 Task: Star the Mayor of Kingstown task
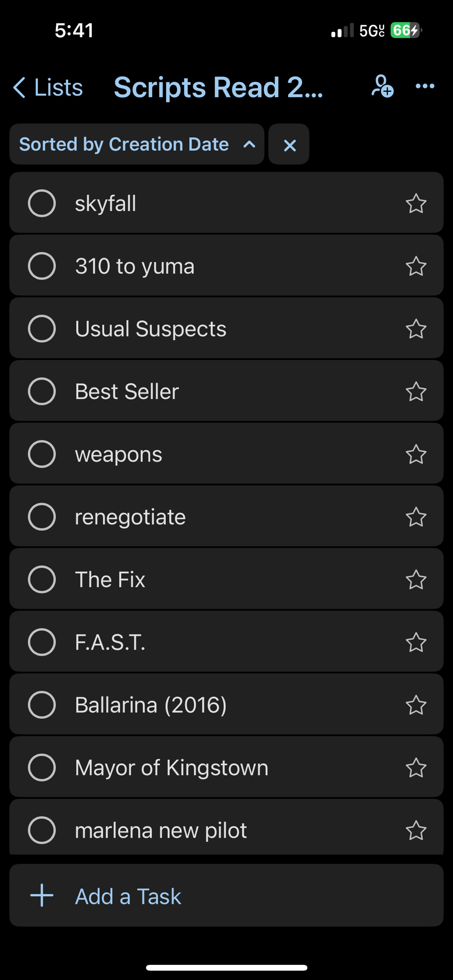(x=416, y=768)
